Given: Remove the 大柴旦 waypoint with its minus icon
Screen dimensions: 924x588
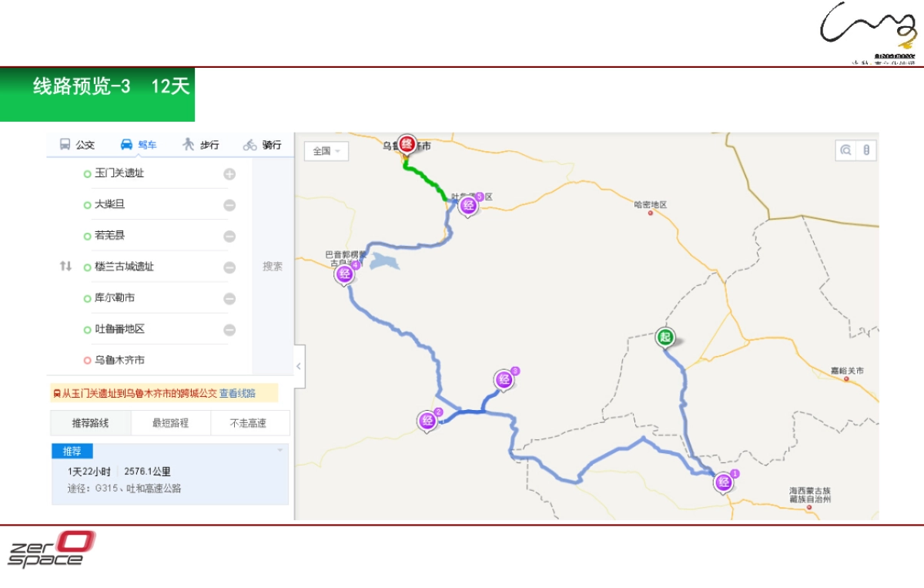Looking at the screenshot, I should click(x=229, y=205).
